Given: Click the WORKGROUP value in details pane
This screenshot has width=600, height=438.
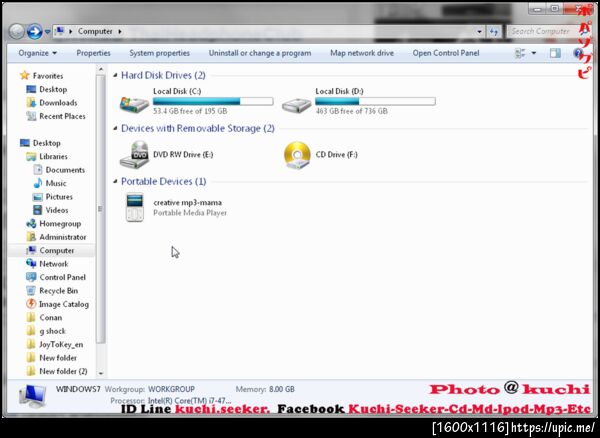Looking at the screenshot, I should click(x=171, y=389).
